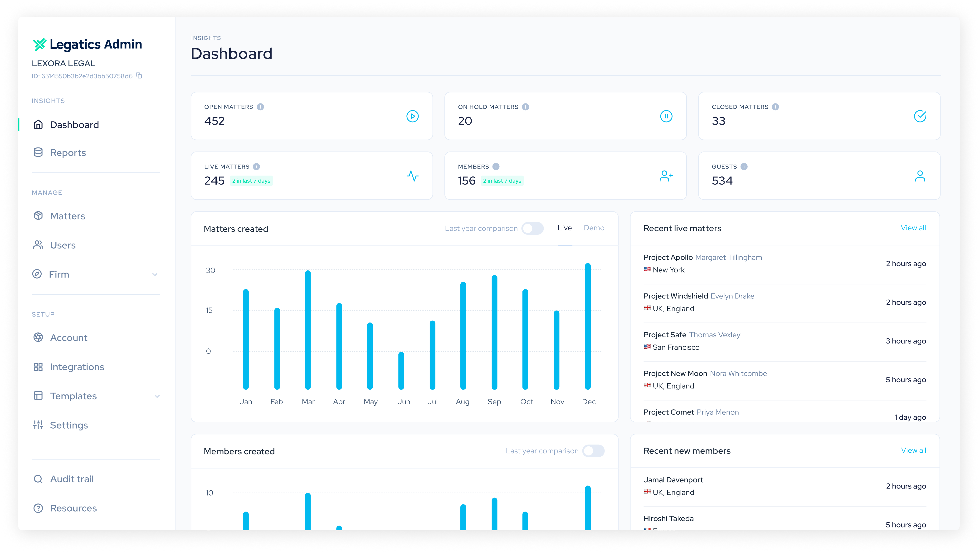
Task: Click the Closed Matters checkmark icon
Action: coord(920,116)
